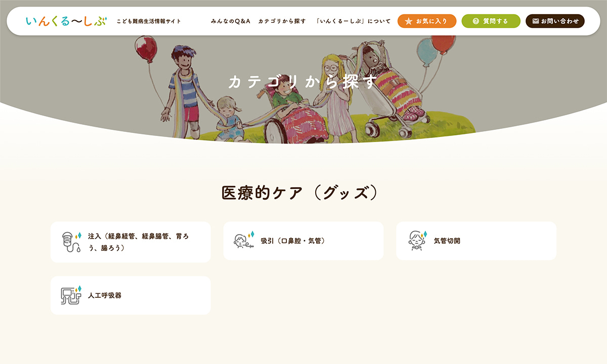Select the 吸引（口鼻腔・気管） category card
The width and height of the screenshot is (607, 364).
(303, 241)
